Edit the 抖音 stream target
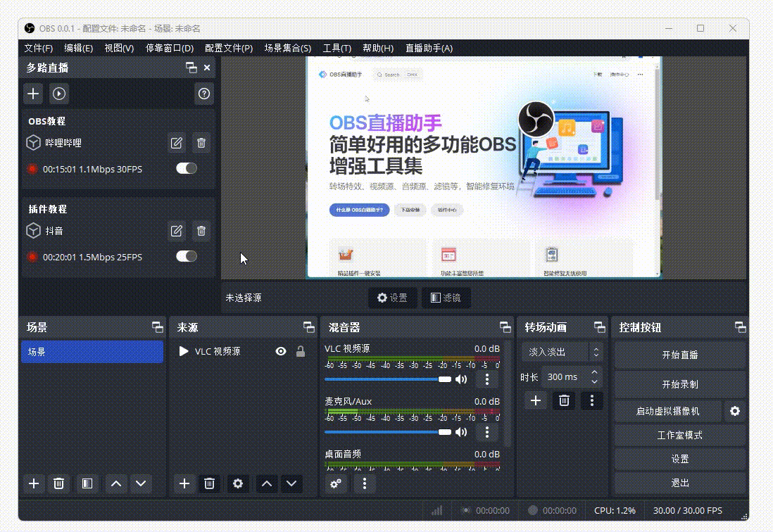Viewport: 773px width, 532px height. click(177, 231)
